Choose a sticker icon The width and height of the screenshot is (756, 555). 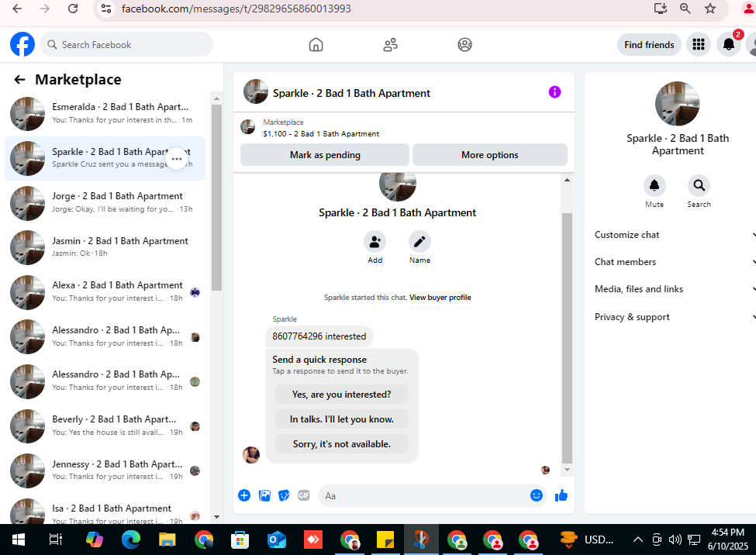coord(284,495)
